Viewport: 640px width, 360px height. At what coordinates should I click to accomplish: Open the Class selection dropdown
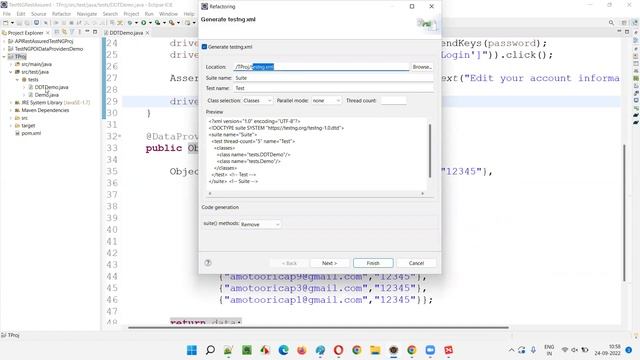(x=257, y=100)
